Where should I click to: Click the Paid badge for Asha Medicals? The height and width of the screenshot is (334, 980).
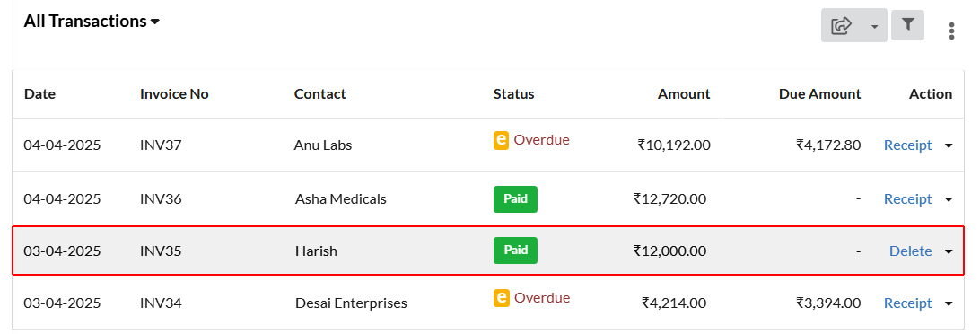[x=516, y=199]
